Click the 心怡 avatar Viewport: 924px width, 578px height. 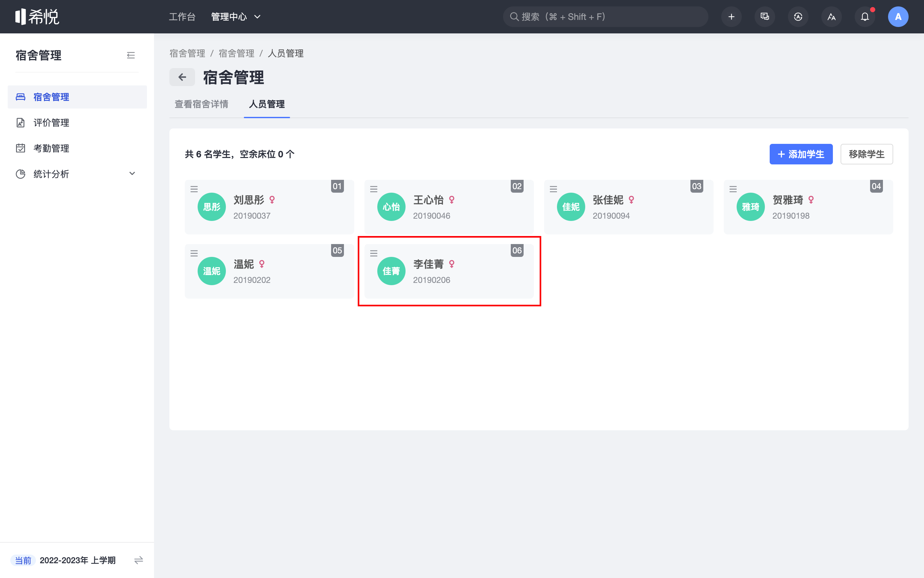pyautogui.click(x=391, y=207)
